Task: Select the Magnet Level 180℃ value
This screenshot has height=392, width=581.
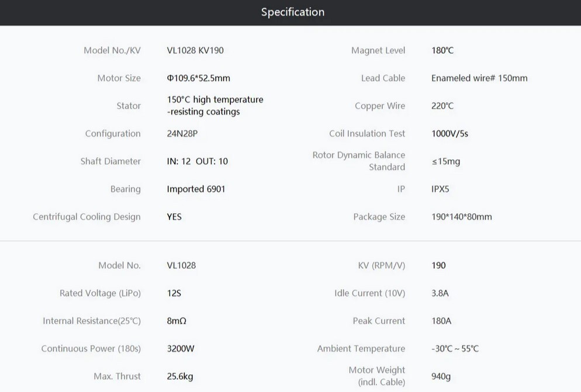Action: coord(442,50)
